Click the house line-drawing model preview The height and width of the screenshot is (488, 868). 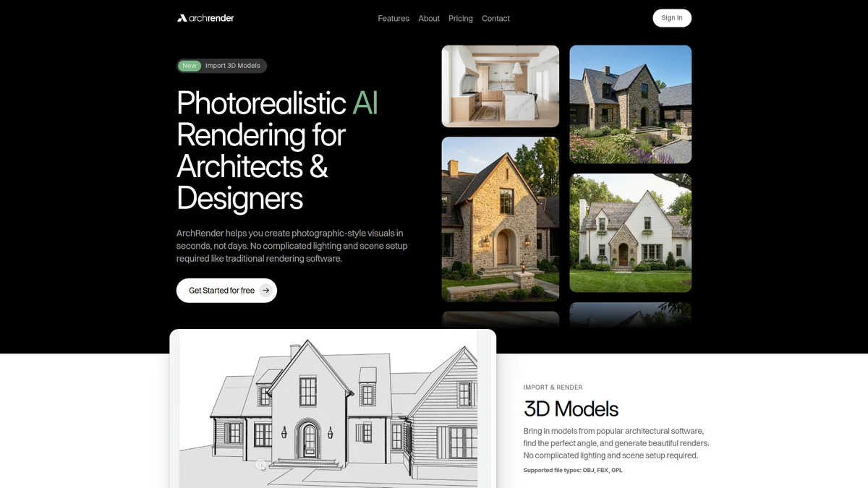coord(333,411)
